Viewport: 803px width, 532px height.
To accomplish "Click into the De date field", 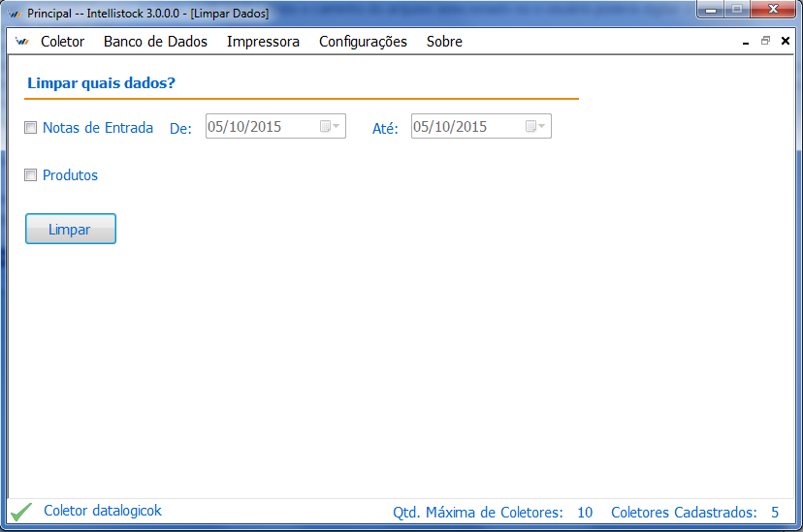I will tap(275, 126).
